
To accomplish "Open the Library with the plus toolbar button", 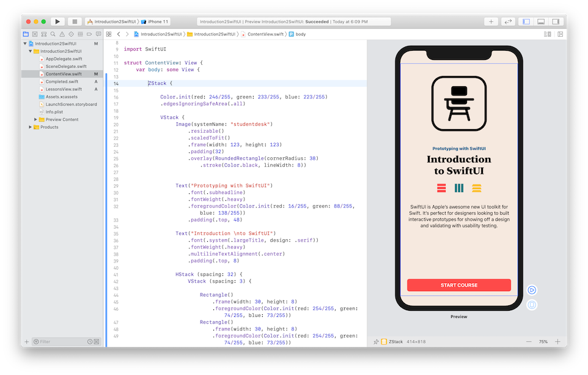I will coord(491,22).
